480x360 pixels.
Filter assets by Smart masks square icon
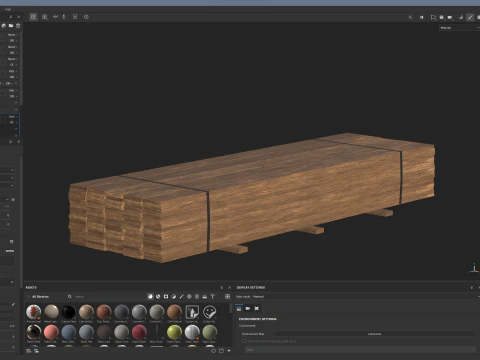(x=166, y=296)
